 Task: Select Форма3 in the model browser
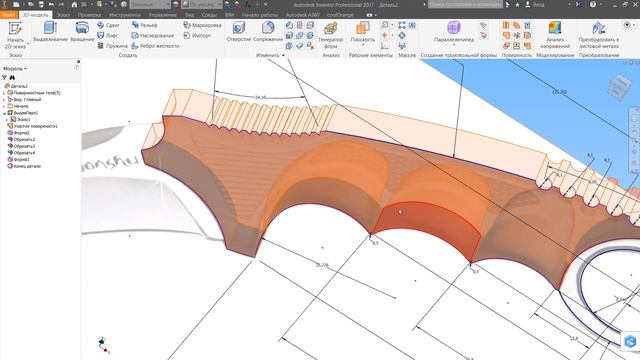18,159
